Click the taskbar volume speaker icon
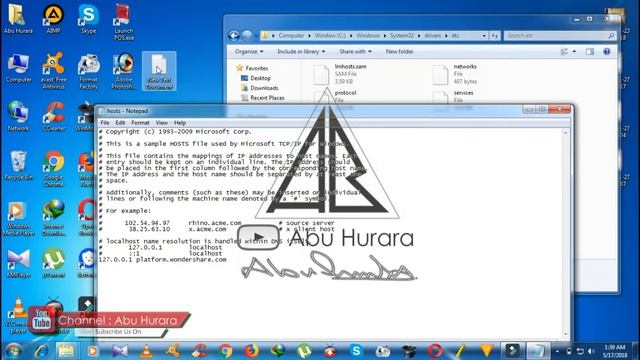This screenshot has height=360, width=640. (x=591, y=351)
